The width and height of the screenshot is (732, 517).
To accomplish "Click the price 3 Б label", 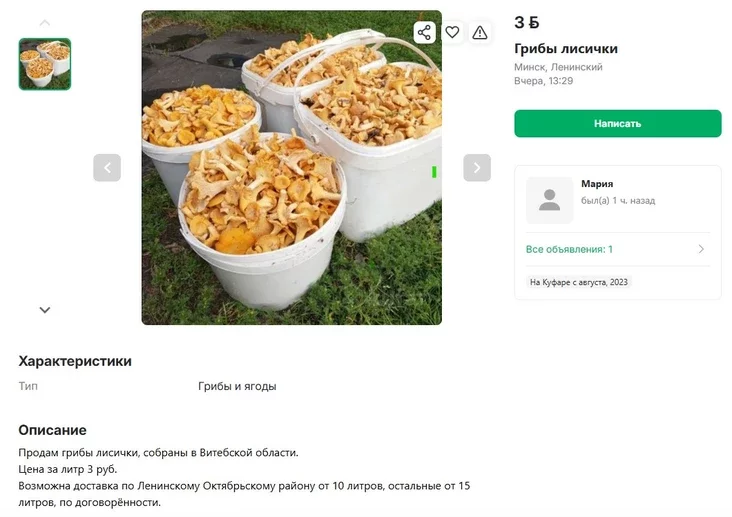I will click(527, 22).
